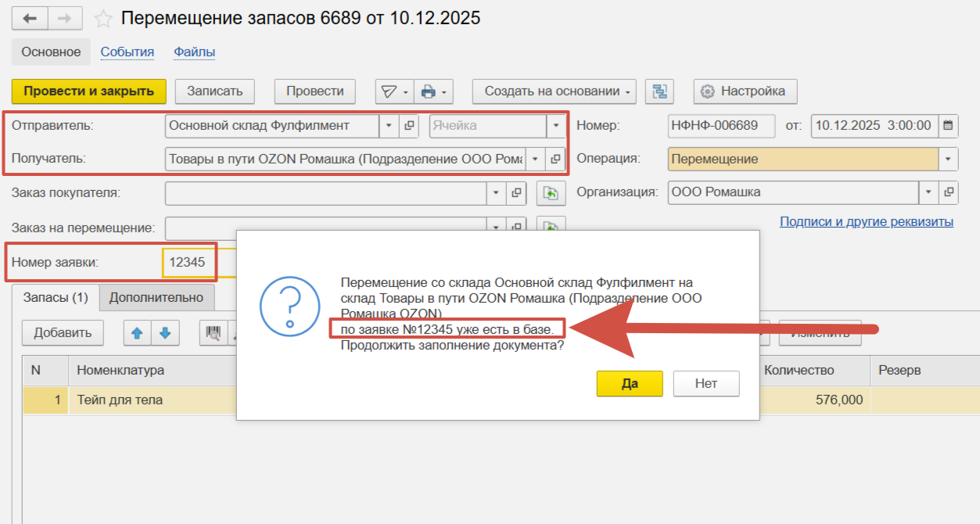980x524 pixels.
Task: Expand the Получатель dropdown arrow
Action: coord(535,159)
